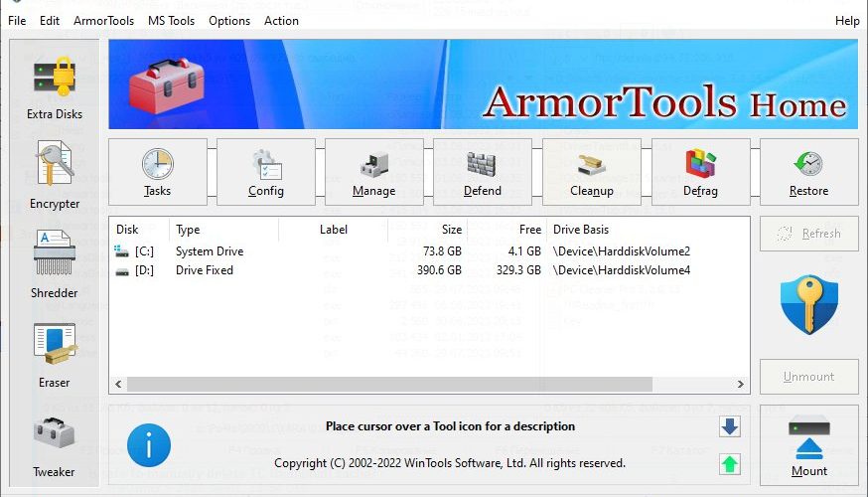Open the ArmorTools menu
The image size is (868, 497).
(x=103, y=21)
